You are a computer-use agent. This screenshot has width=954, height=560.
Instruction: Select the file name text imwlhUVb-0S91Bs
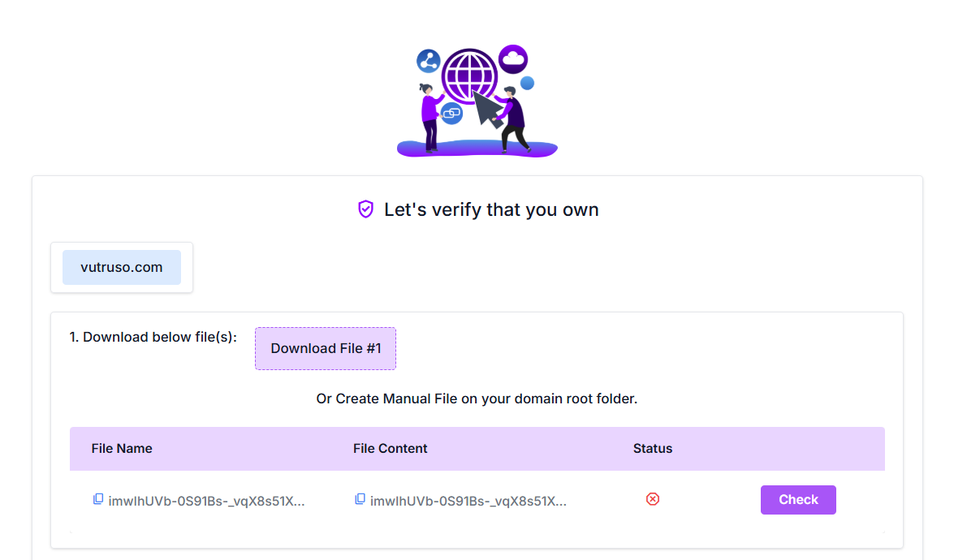tap(206, 502)
